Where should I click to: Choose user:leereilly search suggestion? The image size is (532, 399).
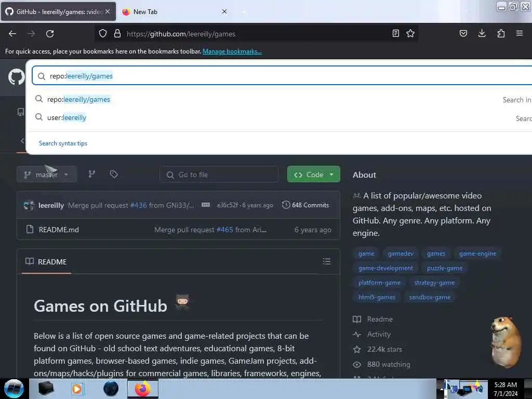pos(67,118)
